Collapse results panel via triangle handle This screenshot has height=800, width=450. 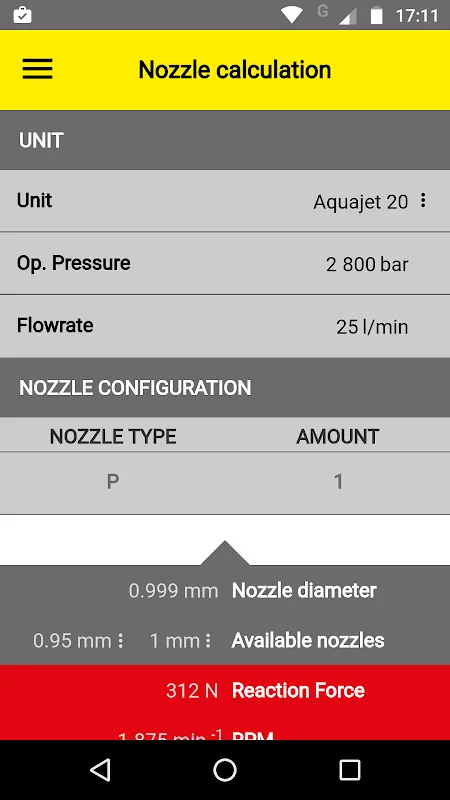tap(224, 553)
